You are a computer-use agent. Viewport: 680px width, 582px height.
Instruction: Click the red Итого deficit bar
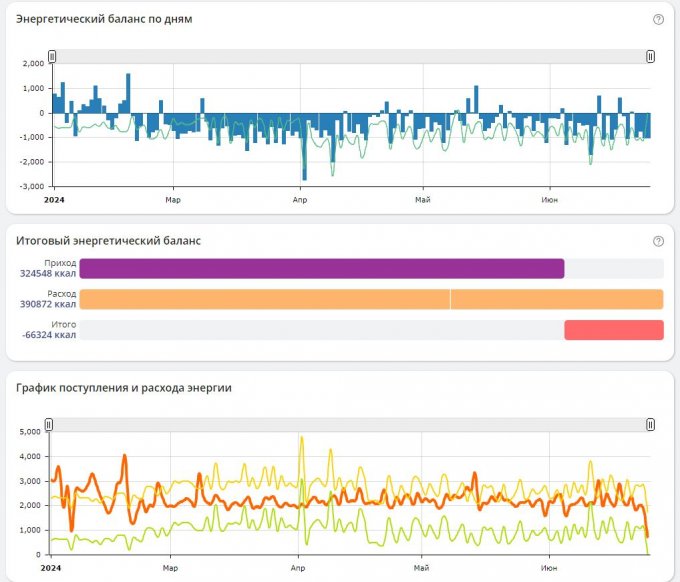point(613,330)
